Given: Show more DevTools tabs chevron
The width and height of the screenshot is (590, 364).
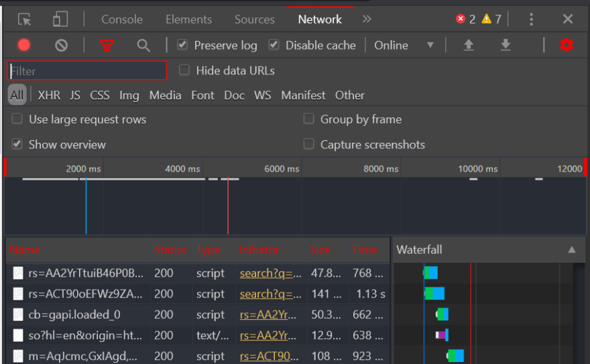Looking at the screenshot, I should tap(367, 19).
